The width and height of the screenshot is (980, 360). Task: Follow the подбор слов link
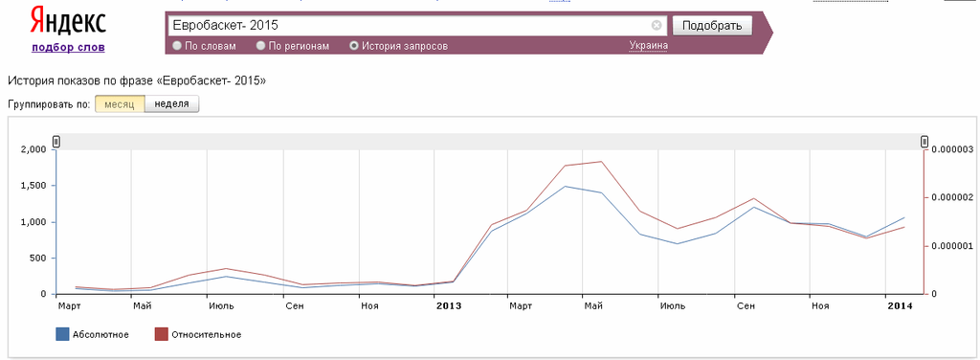click(68, 48)
